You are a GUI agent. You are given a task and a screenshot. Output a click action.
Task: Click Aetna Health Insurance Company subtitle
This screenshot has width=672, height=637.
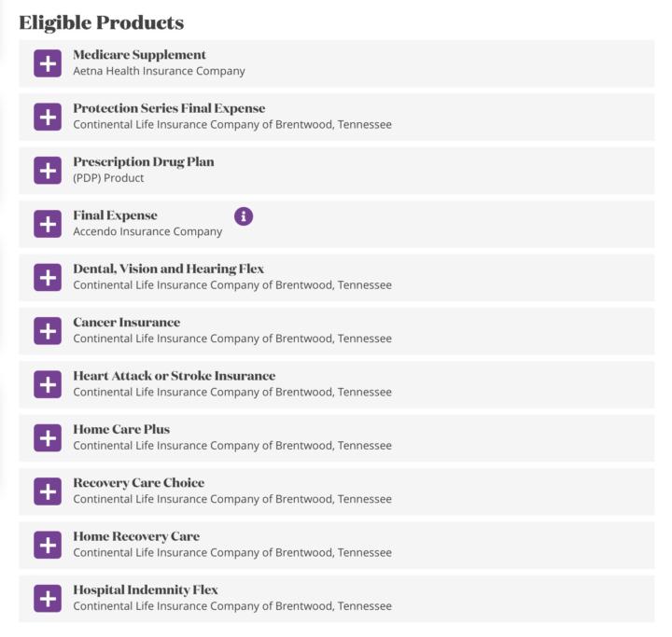click(x=159, y=71)
